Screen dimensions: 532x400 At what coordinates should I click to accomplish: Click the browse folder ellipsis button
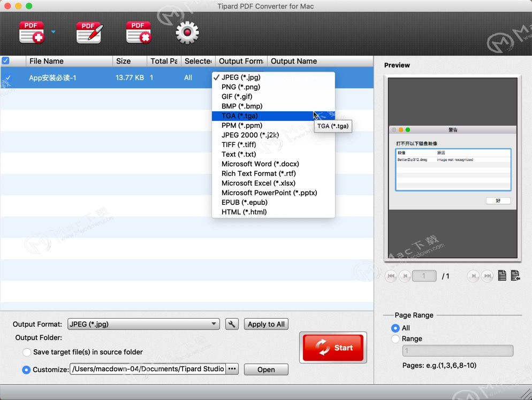(232, 369)
